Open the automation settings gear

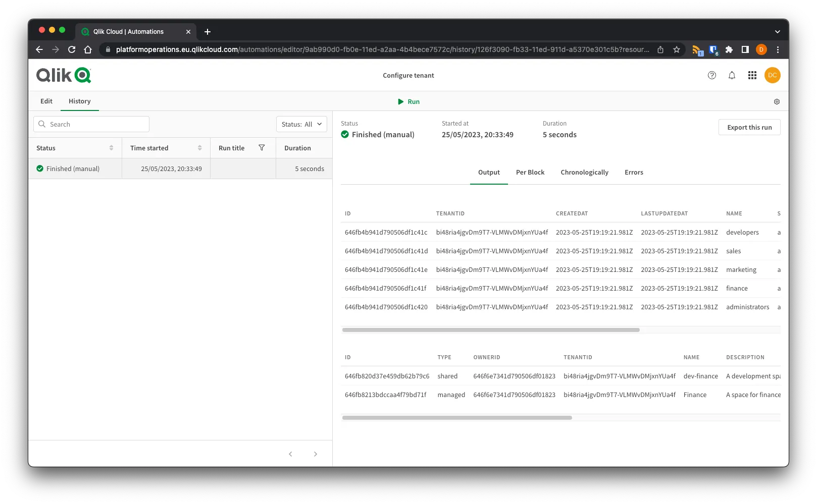click(777, 101)
